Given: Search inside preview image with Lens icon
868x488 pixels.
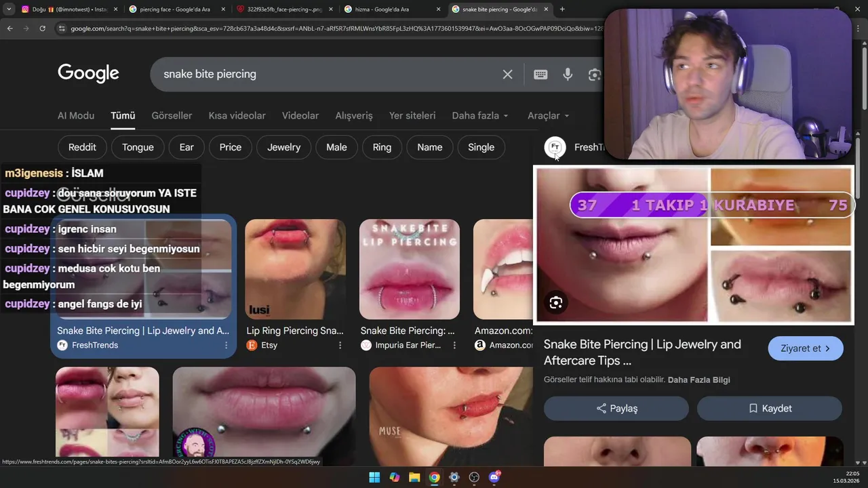Looking at the screenshot, I should (x=556, y=303).
